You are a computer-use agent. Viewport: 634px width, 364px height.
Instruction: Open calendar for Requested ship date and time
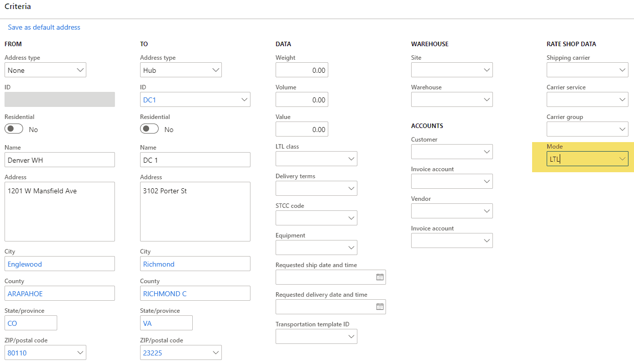coord(380,277)
